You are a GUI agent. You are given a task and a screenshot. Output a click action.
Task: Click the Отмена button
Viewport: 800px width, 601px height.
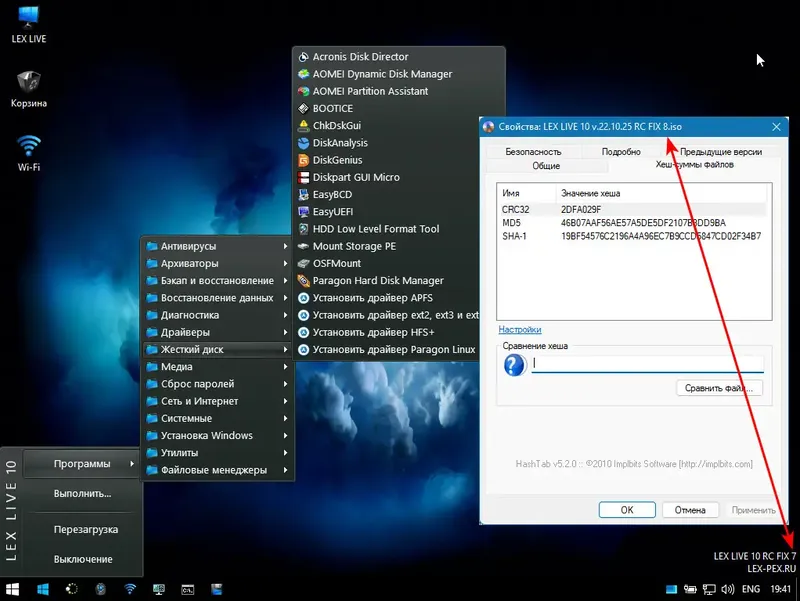tap(690, 510)
